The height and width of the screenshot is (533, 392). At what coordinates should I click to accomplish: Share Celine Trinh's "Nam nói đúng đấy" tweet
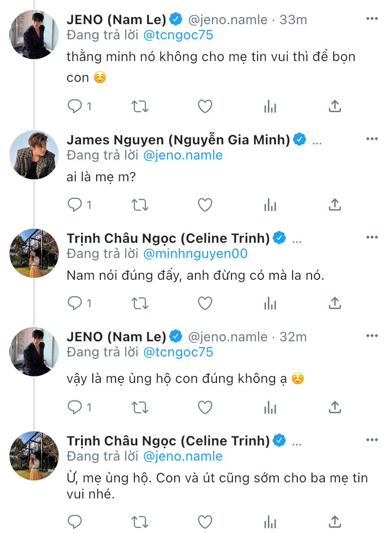335,303
